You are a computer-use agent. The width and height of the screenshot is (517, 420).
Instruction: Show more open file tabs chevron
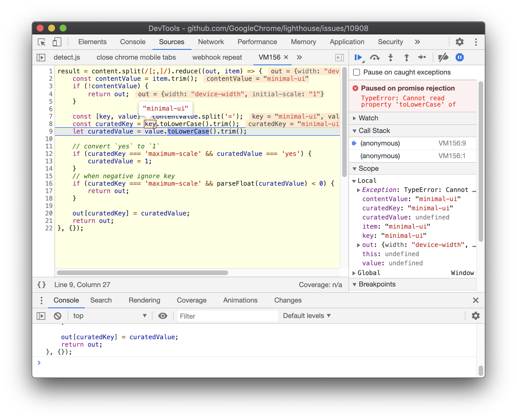[299, 57]
